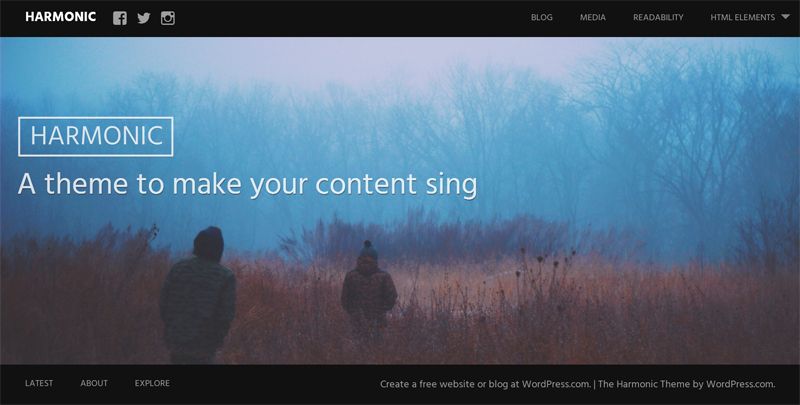This screenshot has width=800, height=405.
Task: Go to the Explore footer link
Action: 152,383
